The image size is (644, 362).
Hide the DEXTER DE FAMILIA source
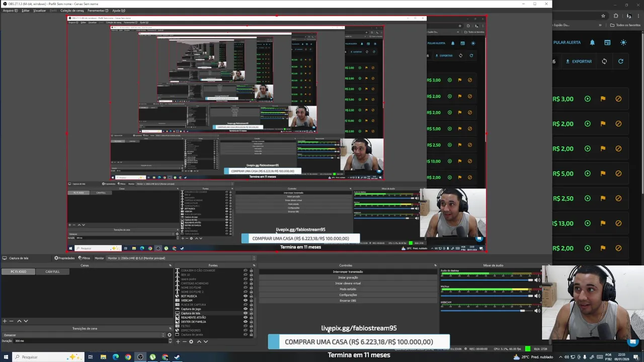[246, 322]
